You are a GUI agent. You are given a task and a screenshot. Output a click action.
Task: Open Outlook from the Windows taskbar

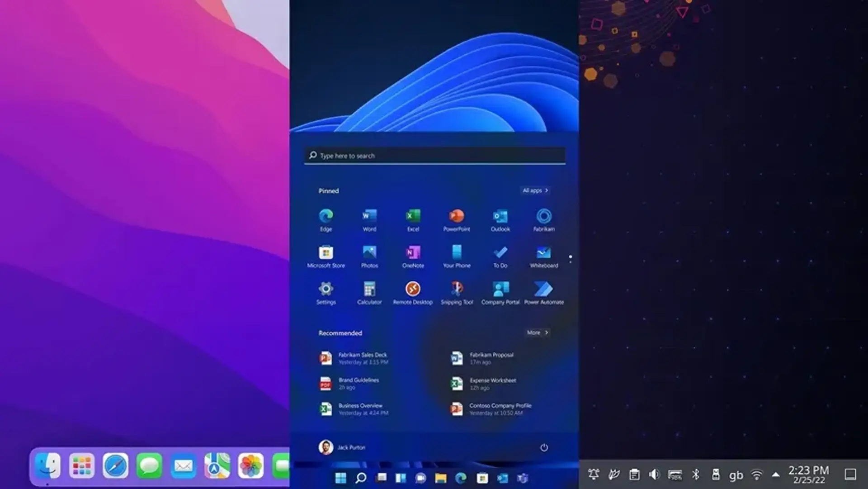502,478
